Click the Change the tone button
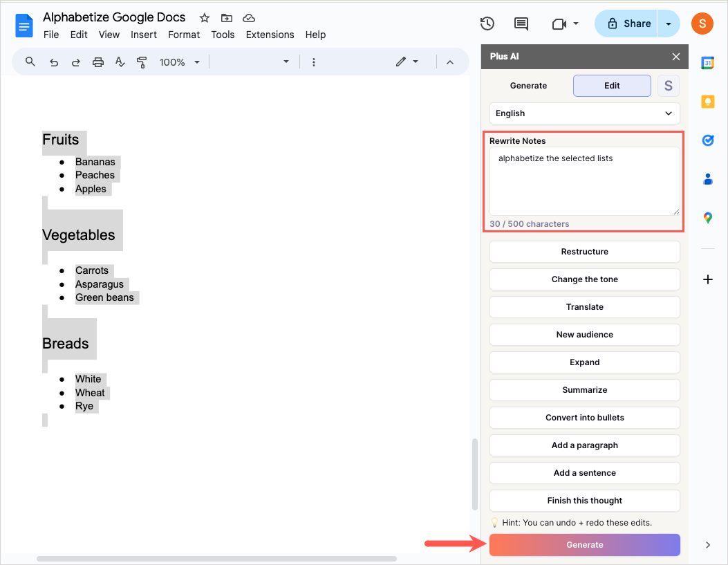 coord(584,279)
